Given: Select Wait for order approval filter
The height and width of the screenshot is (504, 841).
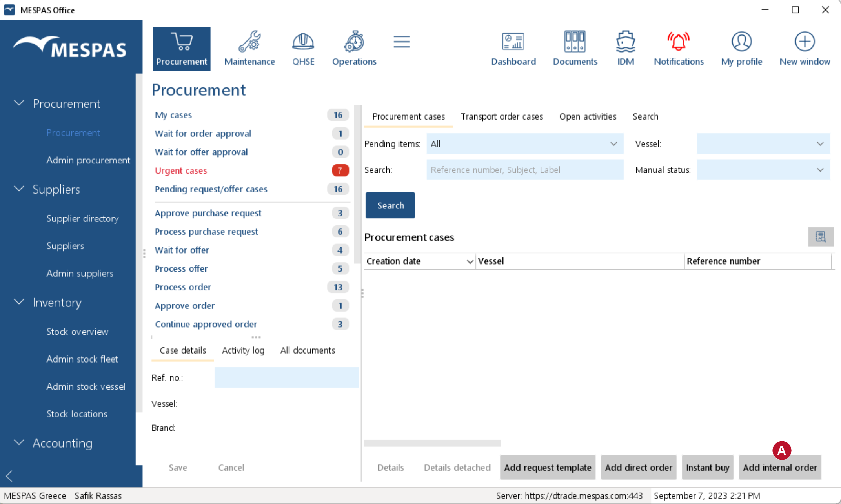Looking at the screenshot, I should pos(251,133).
